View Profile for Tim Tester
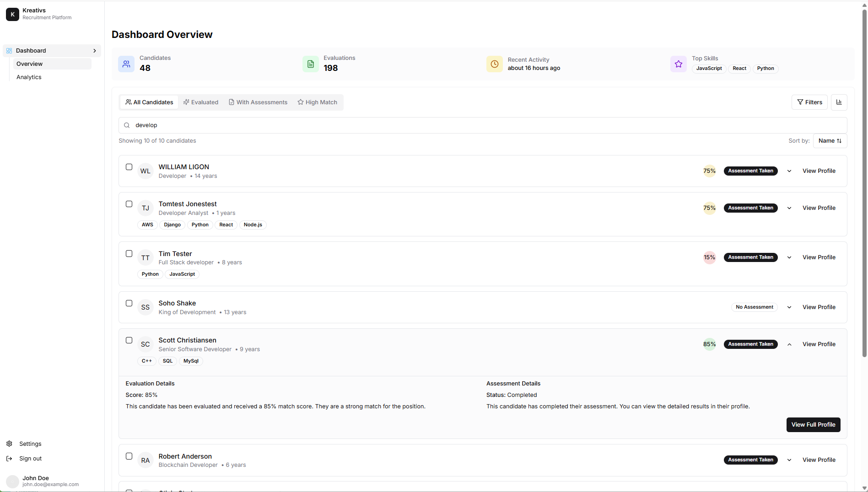Screen dimensions: 868x492 (x=819, y=257)
